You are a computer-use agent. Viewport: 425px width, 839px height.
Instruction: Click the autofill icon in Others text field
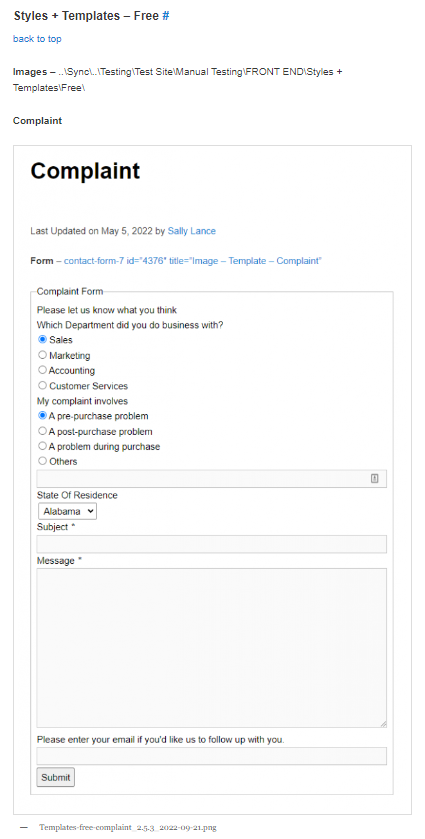[375, 479]
